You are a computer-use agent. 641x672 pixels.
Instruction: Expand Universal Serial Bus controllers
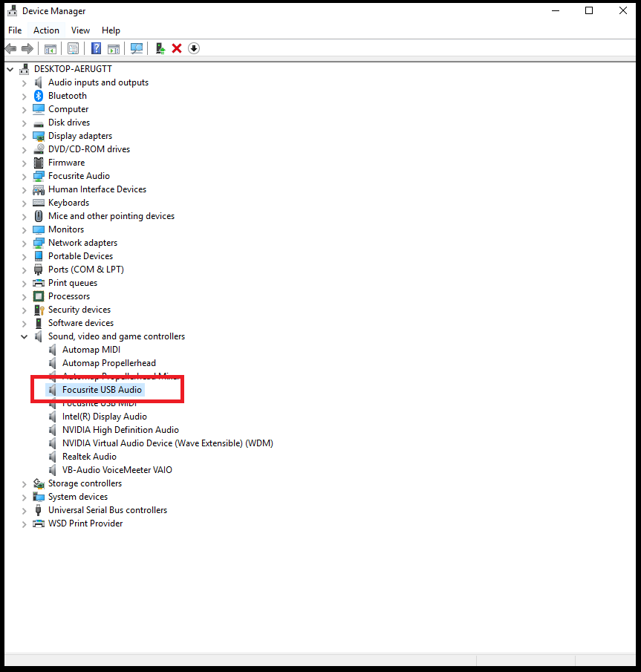coord(24,510)
